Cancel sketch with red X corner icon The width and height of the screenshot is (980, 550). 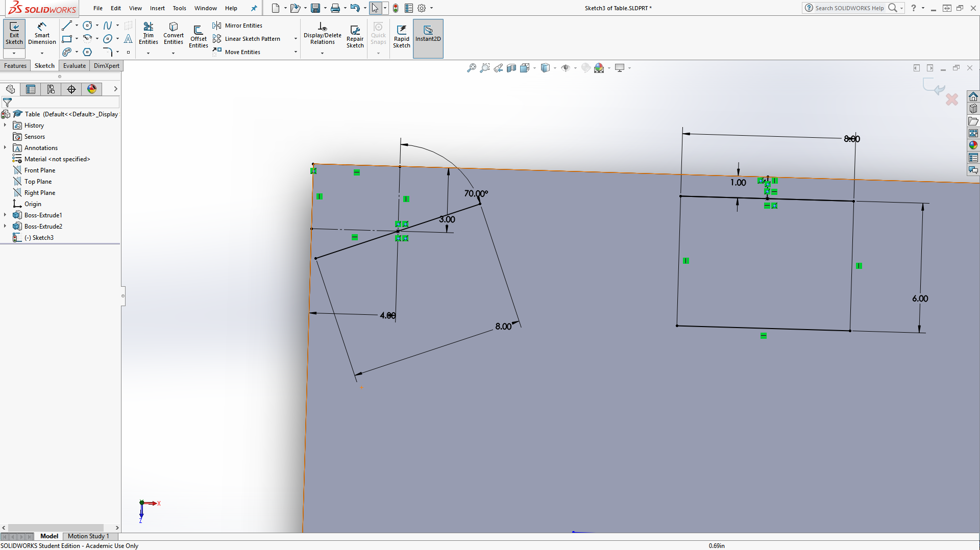(952, 99)
